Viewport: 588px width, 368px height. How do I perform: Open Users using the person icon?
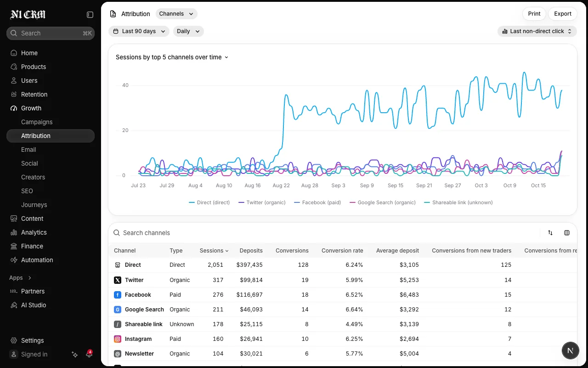(x=14, y=80)
